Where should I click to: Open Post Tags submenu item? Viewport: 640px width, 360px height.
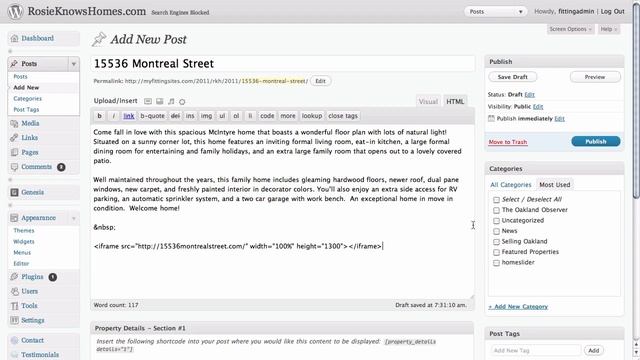click(26, 110)
